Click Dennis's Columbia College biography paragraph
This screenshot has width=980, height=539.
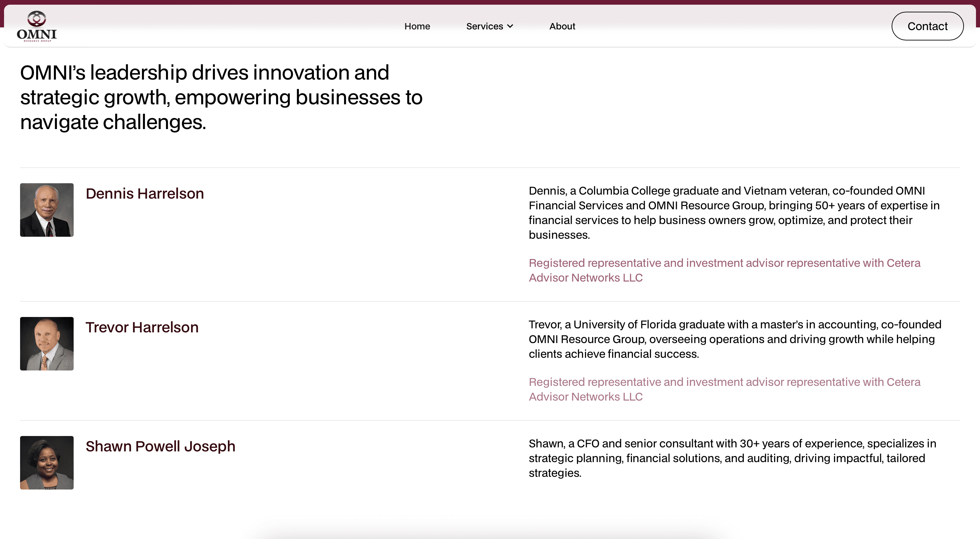pyautogui.click(x=733, y=212)
